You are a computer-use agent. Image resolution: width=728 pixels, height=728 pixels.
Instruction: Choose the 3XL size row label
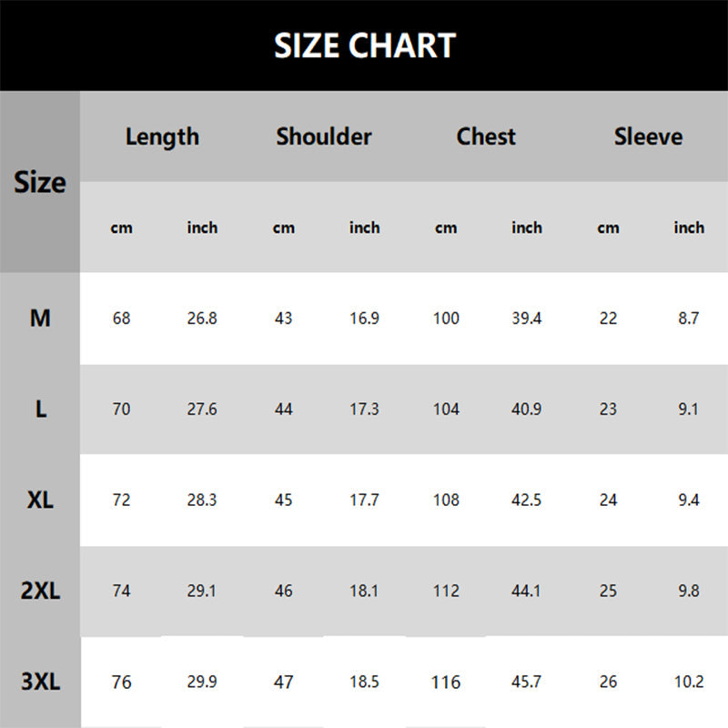[40, 682]
